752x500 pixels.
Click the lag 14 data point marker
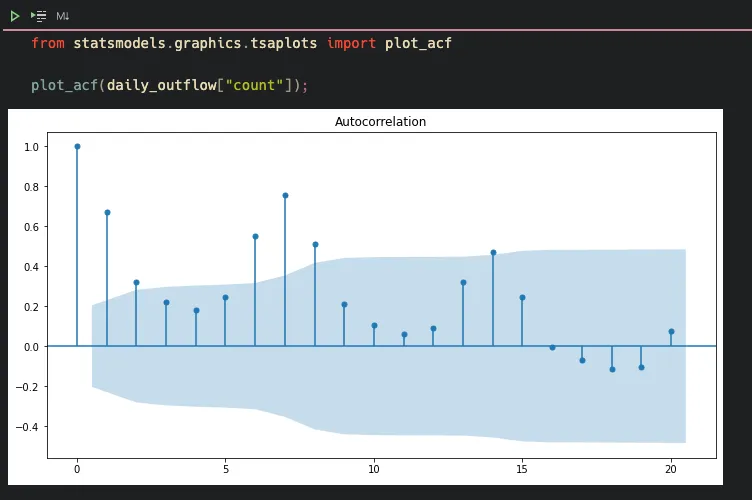493,253
